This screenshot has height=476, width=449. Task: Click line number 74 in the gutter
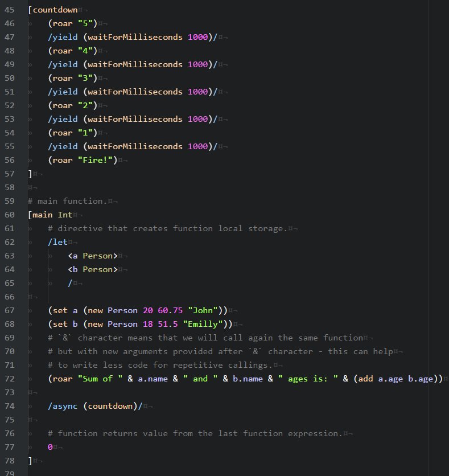tap(10, 406)
